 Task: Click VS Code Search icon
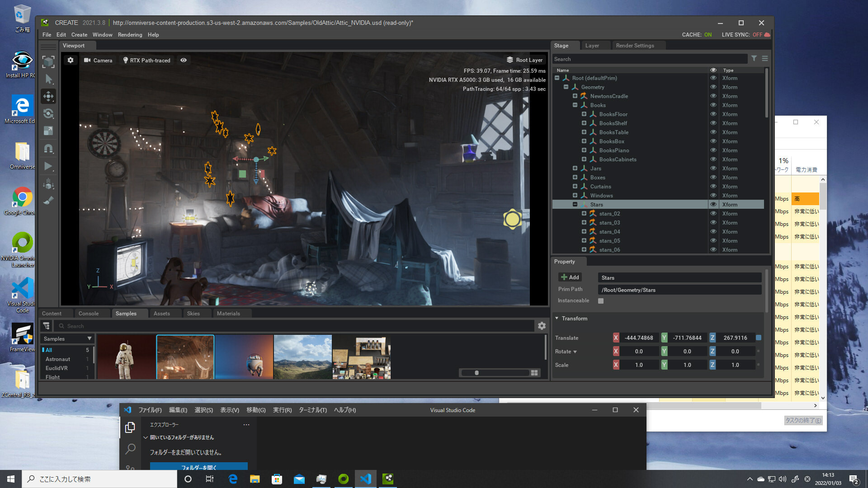click(130, 449)
